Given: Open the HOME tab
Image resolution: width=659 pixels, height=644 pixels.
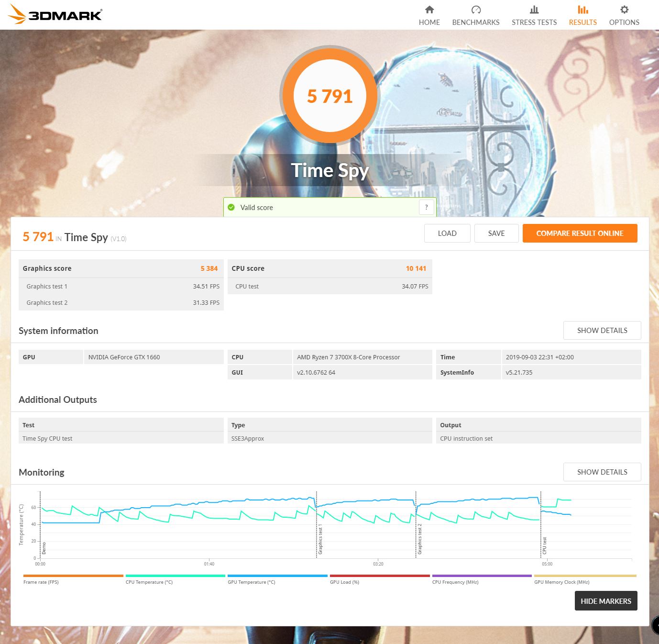Looking at the screenshot, I should coord(429,15).
